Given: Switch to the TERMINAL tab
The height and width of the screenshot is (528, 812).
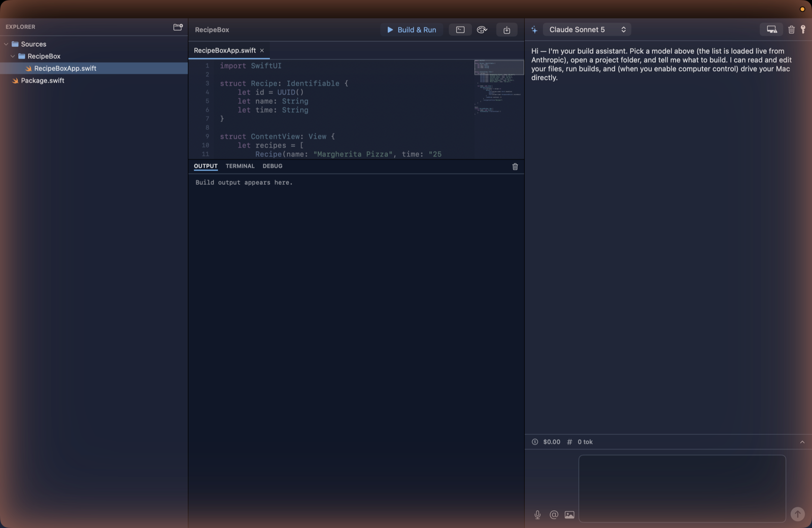Looking at the screenshot, I should click(240, 166).
